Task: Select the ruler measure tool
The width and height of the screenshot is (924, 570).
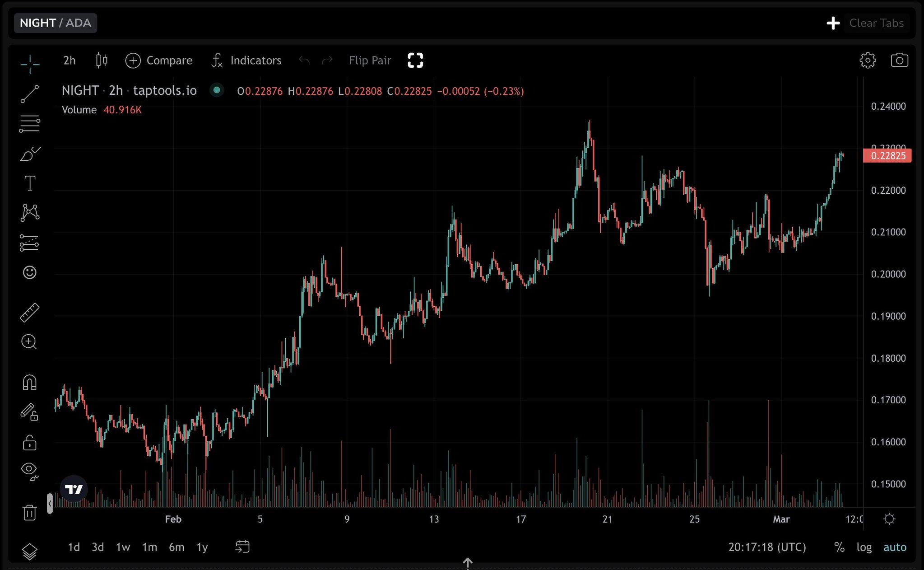Action: coord(30,313)
